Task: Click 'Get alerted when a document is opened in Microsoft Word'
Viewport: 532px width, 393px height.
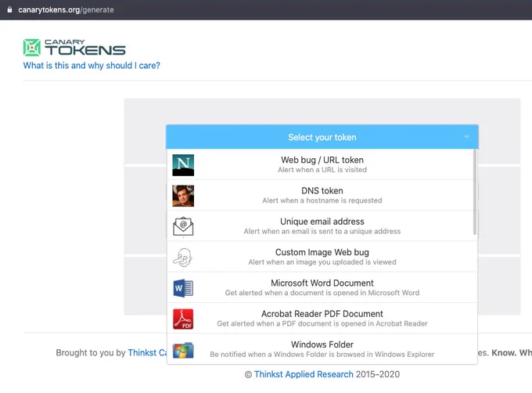Action: pos(322,293)
